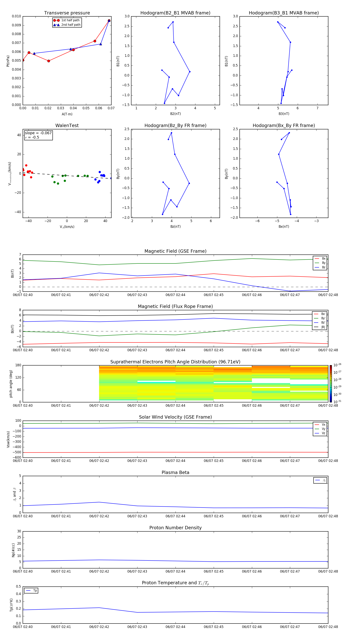The width and height of the screenshot is (351, 644).
Task: Click 'Hodogram(B3_B1 MVAB frame)' title
Action: tap(284, 13)
